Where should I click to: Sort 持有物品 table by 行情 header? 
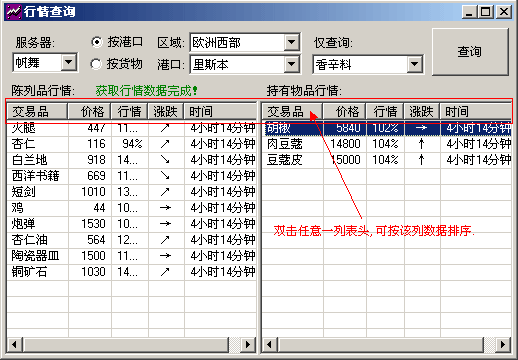pyautogui.click(x=385, y=111)
